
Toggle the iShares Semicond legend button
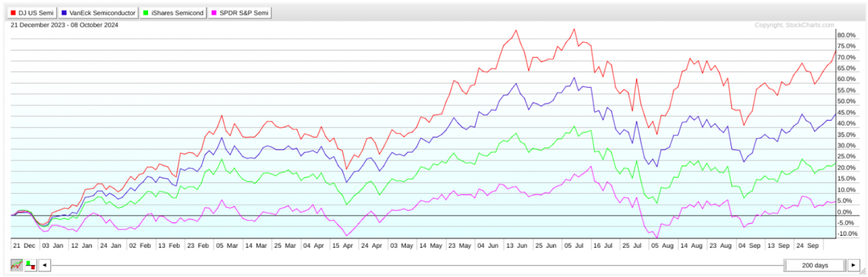(173, 13)
